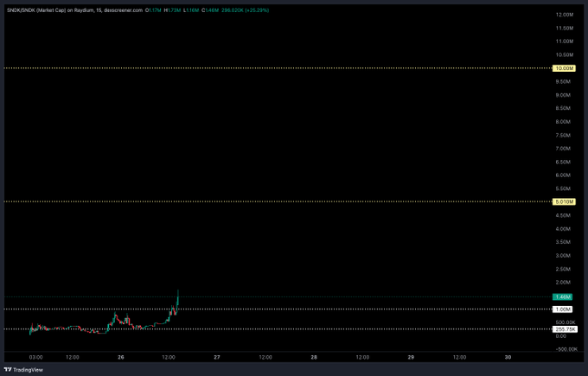Click the 6.00M price axis label
This screenshot has width=588, height=376.
(x=563, y=175)
